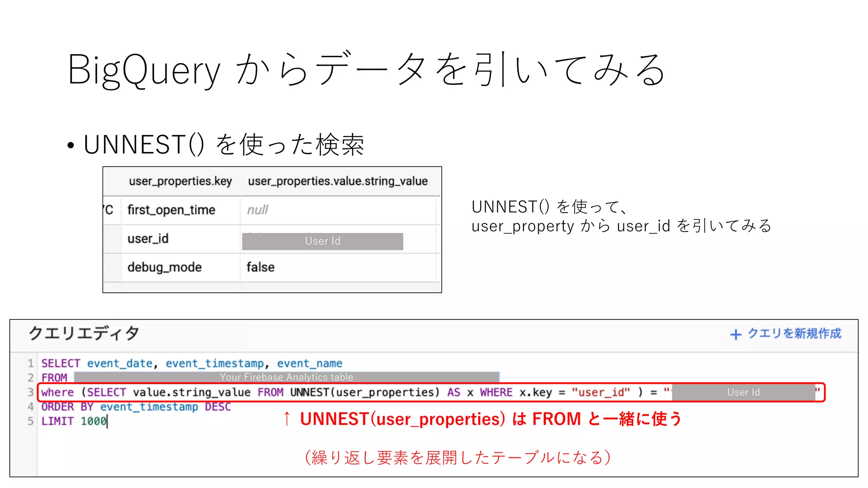This screenshot has height=488, width=868.
Task: Click the where keyword on line 3
Action: (58, 392)
